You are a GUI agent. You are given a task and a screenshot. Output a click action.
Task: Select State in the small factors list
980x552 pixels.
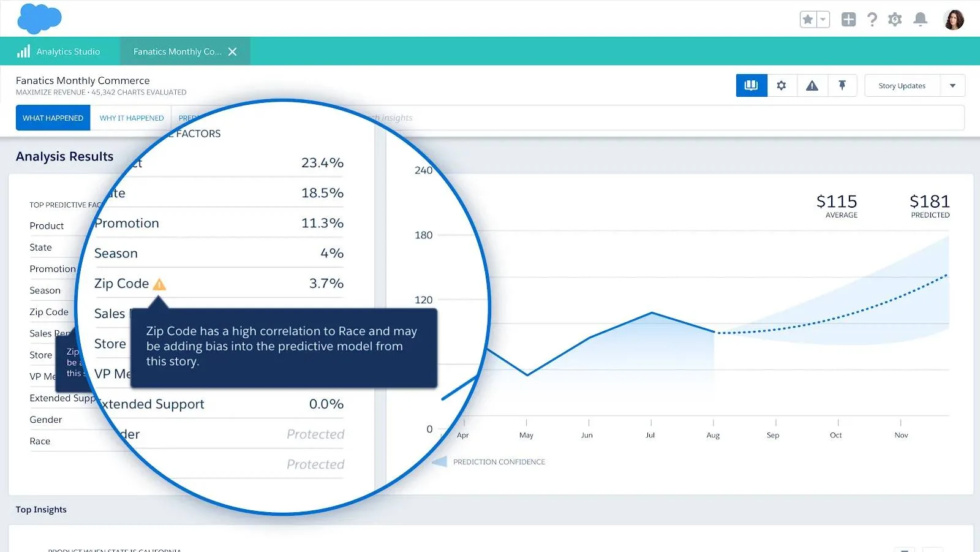[x=40, y=248]
